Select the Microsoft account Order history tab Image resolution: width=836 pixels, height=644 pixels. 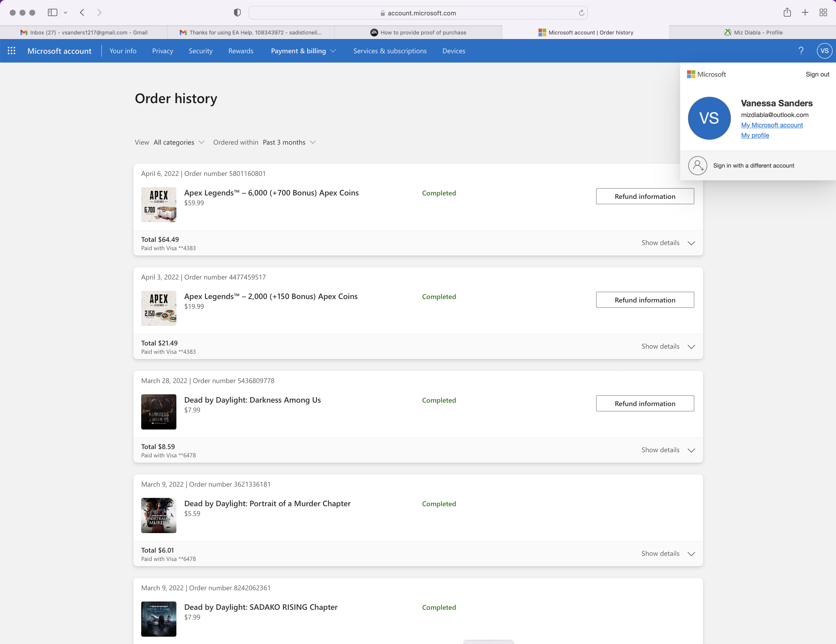point(586,32)
